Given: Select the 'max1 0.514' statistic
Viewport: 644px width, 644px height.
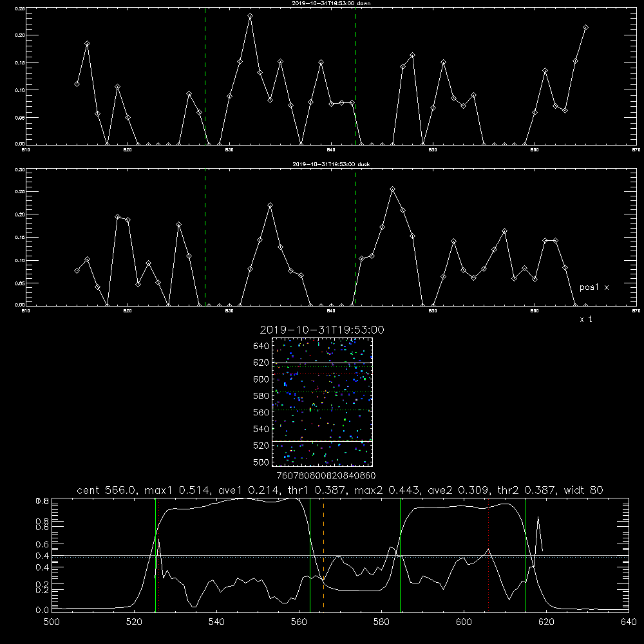Looking at the screenshot, I should [x=179, y=490].
